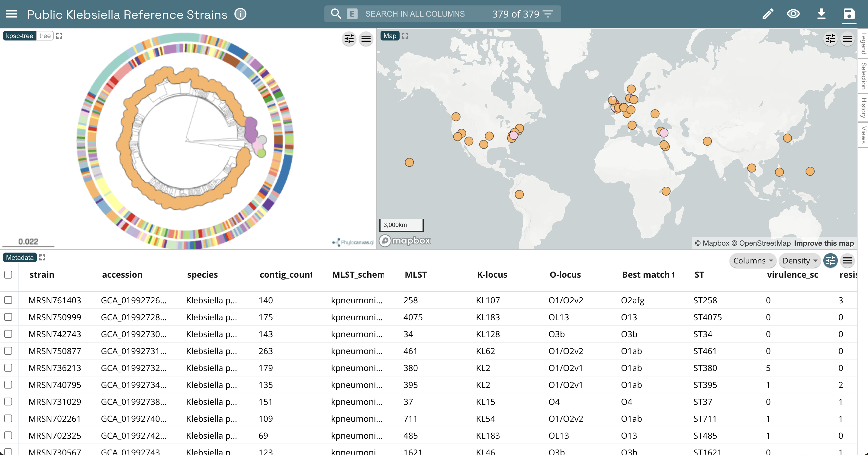
Task: Sort by the K-locus column header
Action: [492, 275]
